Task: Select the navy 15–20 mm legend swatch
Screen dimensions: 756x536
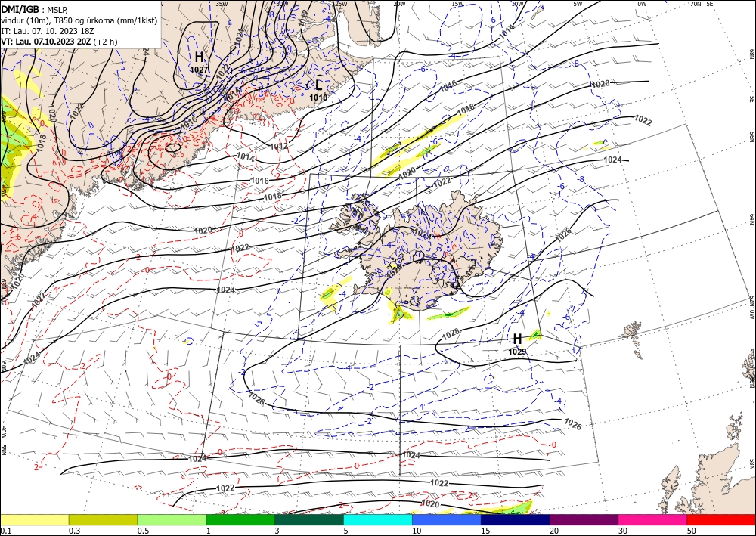Action: click(516, 519)
